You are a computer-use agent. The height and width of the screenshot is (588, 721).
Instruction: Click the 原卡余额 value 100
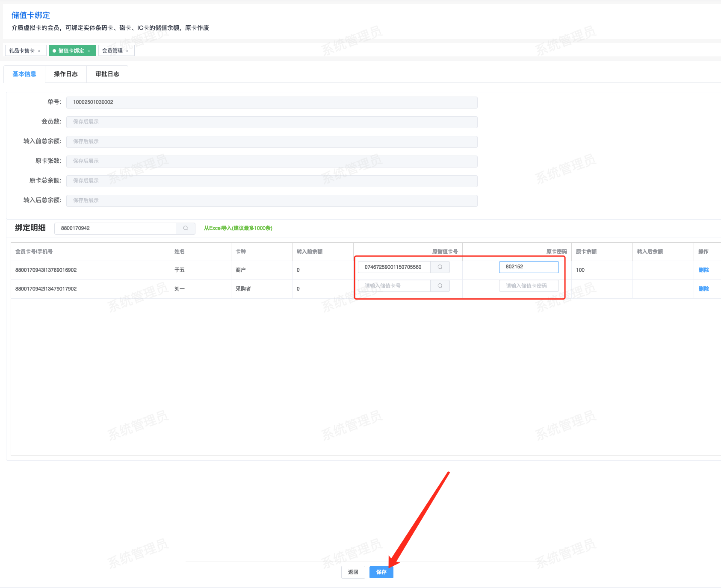580,270
